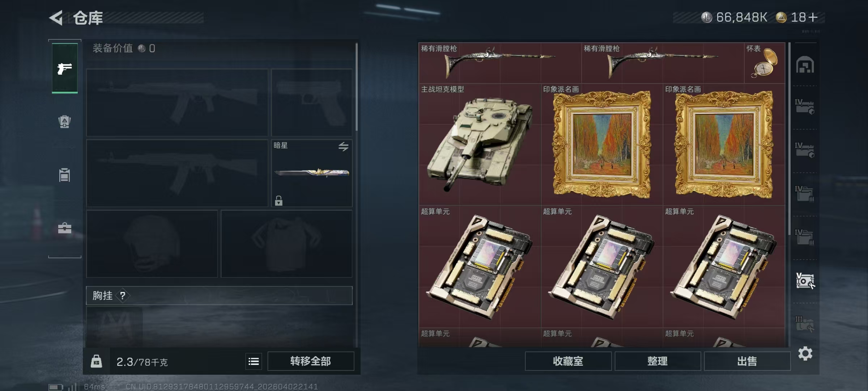Open the toolbox tab in the left sidebar
This screenshot has height=391, width=868.
pyautogui.click(x=64, y=228)
